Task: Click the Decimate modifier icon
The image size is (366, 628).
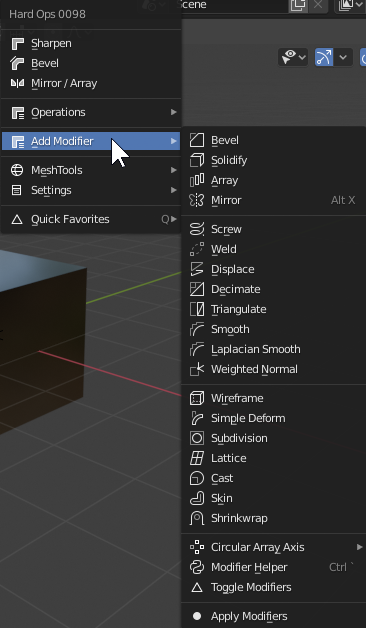Action: pos(197,289)
